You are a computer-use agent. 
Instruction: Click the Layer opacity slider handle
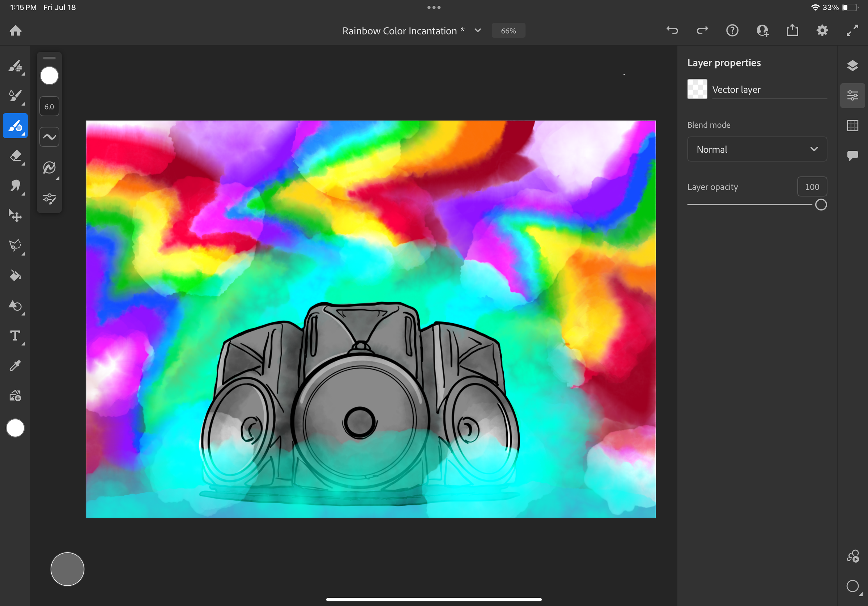(x=821, y=205)
